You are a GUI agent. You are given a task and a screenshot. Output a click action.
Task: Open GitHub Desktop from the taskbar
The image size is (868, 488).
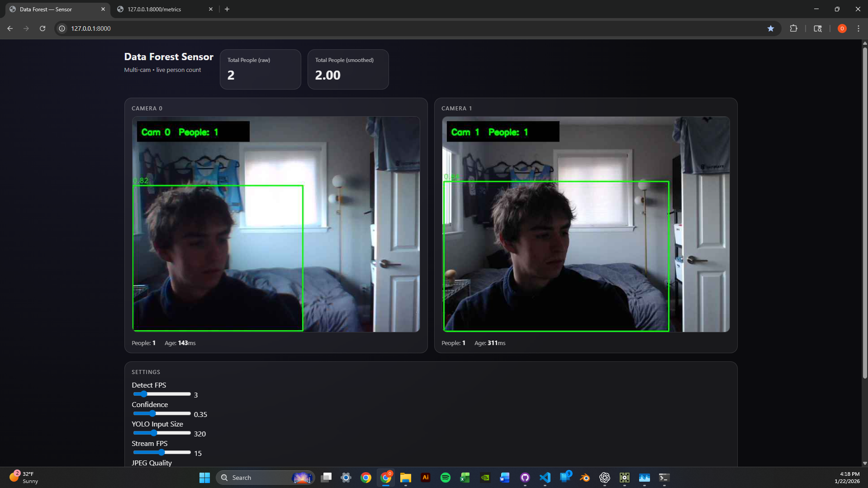[525, 478]
